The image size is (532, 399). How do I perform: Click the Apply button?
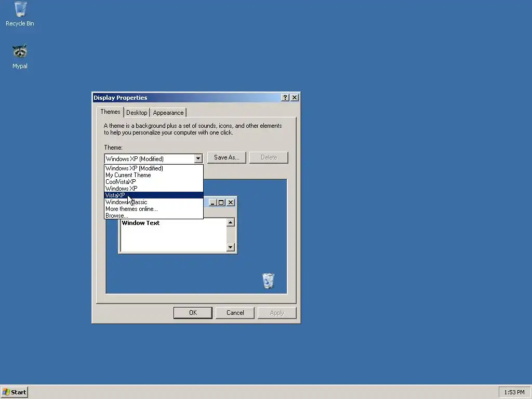277,313
